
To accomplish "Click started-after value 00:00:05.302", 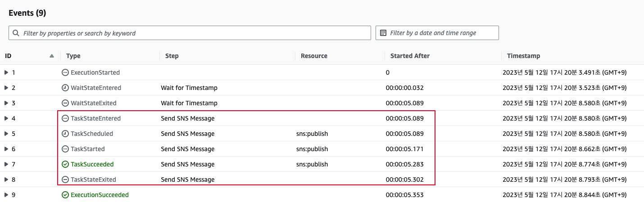I will click(x=404, y=180).
